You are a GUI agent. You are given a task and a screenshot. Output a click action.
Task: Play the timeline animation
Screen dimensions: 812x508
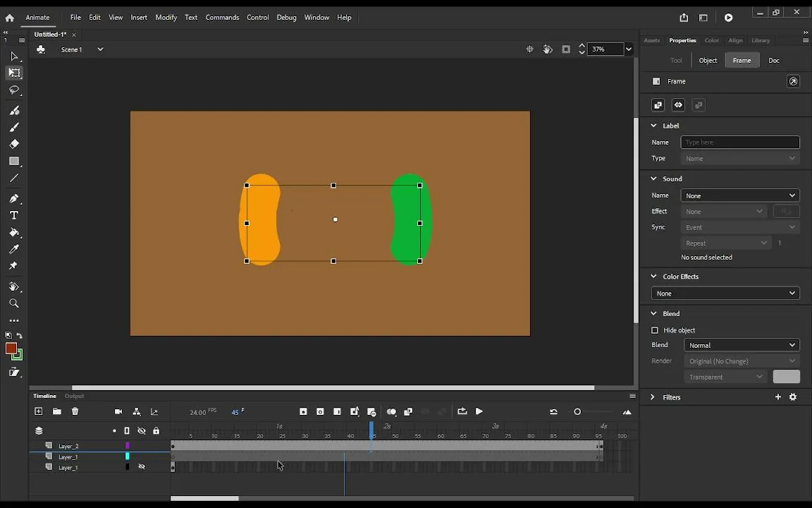coord(479,411)
